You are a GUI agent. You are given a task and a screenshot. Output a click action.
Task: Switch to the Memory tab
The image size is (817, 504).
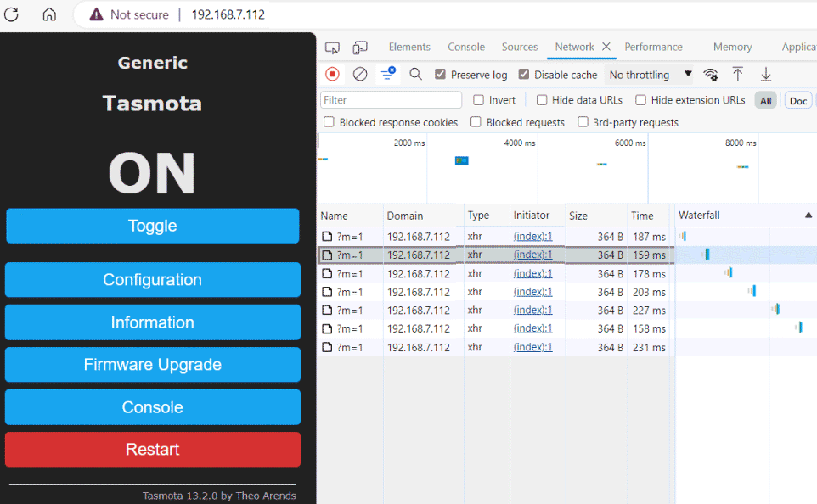pyautogui.click(x=733, y=47)
